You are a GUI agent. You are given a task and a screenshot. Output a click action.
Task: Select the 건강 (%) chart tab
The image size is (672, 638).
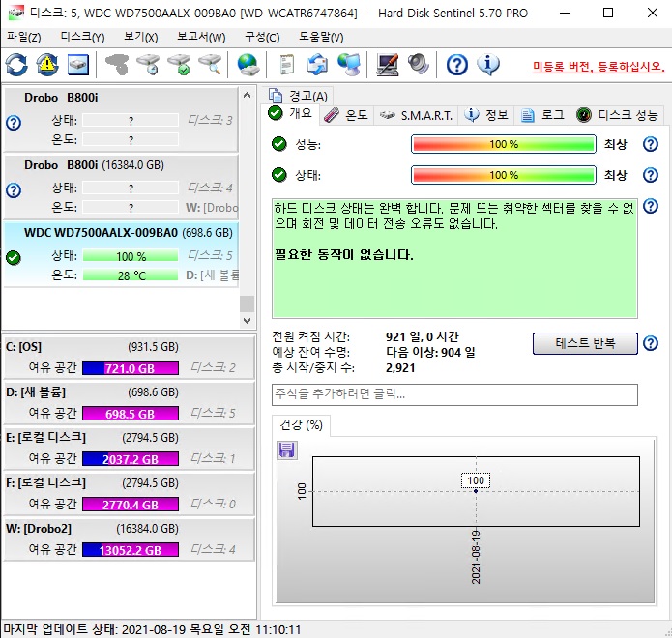[301, 425]
